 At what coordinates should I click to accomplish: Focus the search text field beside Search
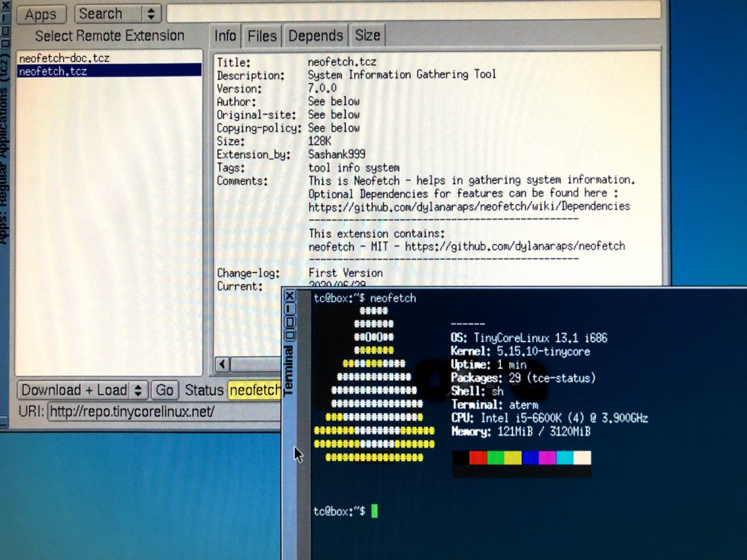[413, 11]
